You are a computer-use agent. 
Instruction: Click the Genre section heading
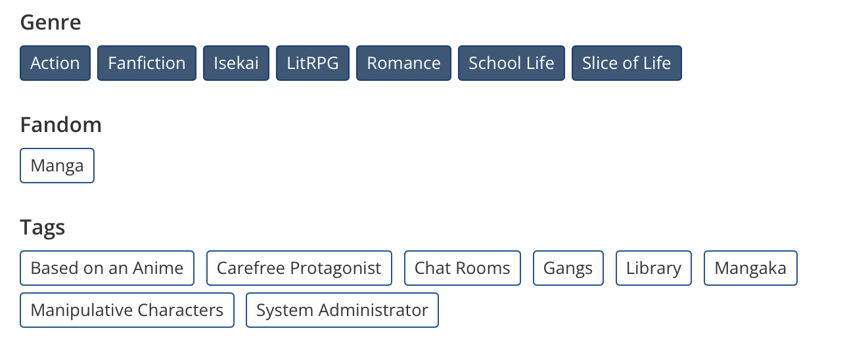(51, 22)
